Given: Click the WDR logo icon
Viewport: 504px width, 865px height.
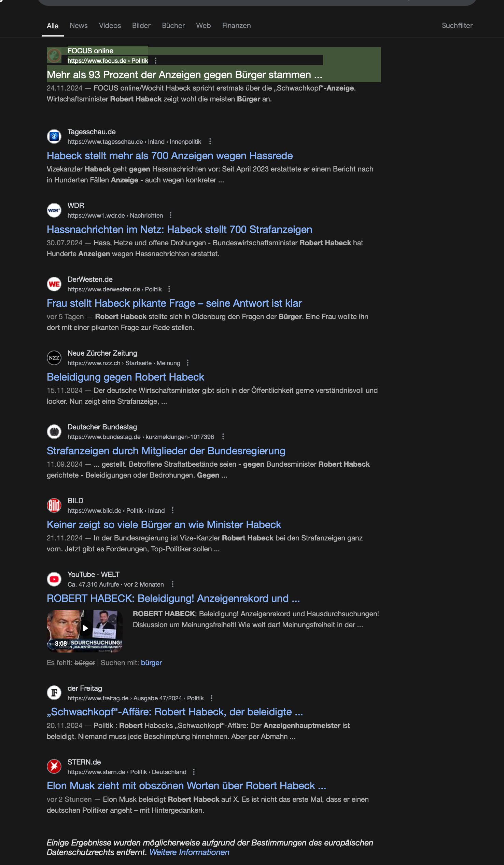Looking at the screenshot, I should [54, 210].
